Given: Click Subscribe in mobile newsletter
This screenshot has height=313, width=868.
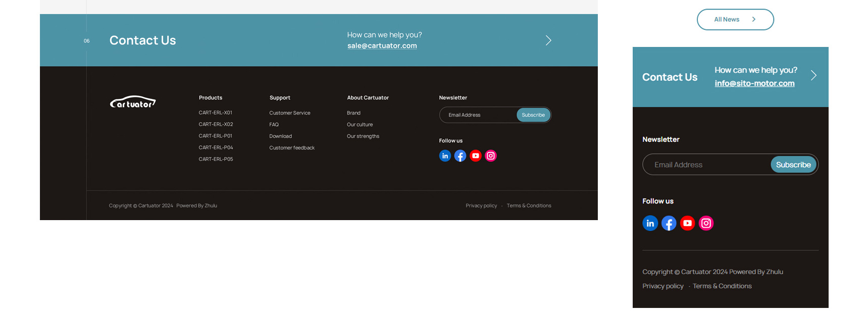Looking at the screenshot, I should [793, 165].
